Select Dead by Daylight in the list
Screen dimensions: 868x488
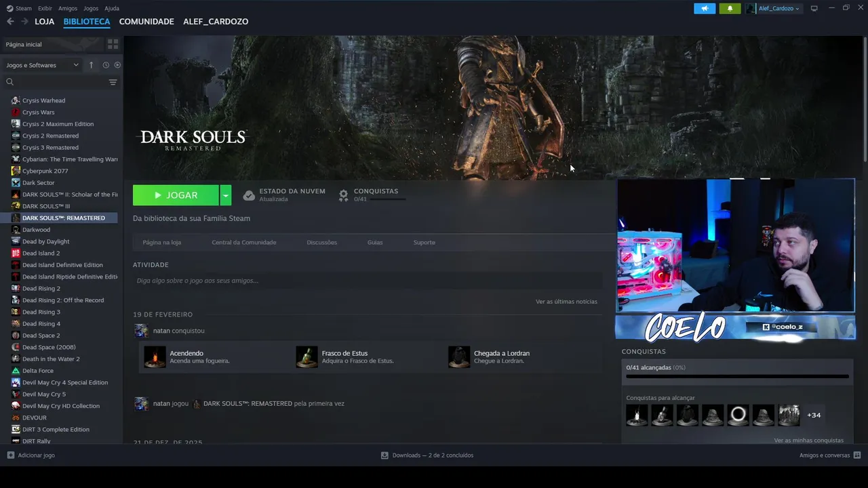click(x=45, y=241)
